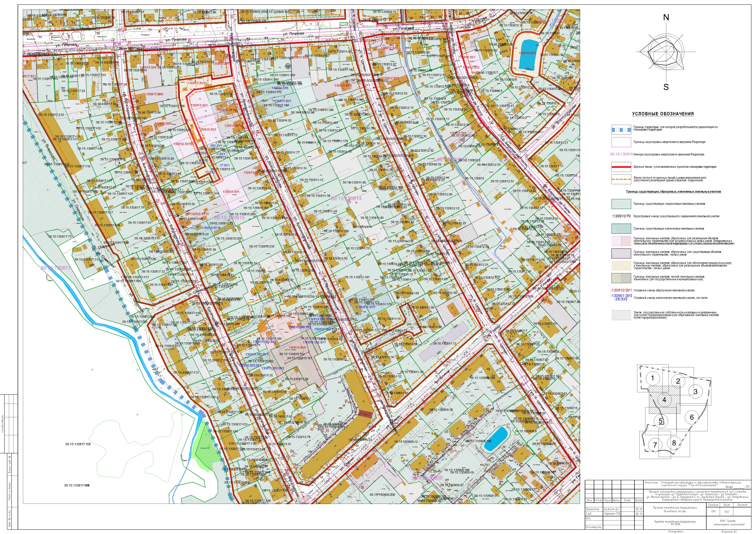Click the red line legend symbol
Image resolution: width=756 pixels, height=534 pixels.
(621, 167)
